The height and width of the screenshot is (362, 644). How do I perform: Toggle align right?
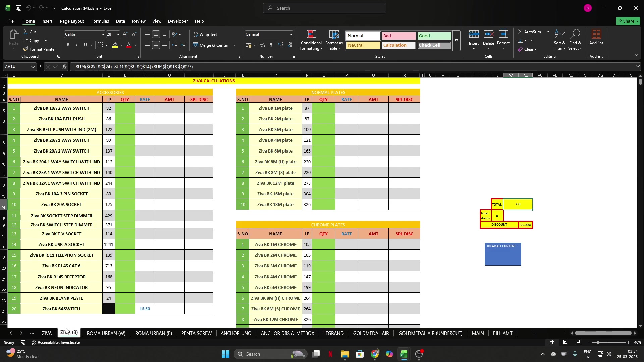(x=165, y=45)
